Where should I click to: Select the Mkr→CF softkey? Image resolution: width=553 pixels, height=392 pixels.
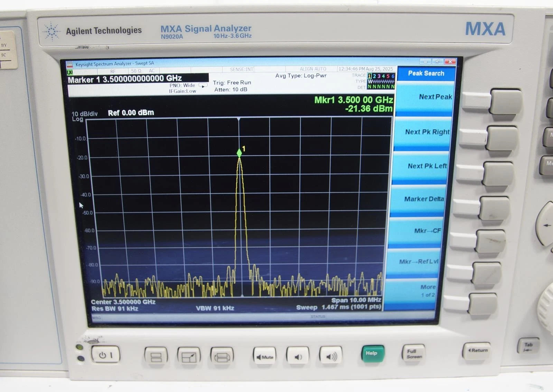(x=415, y=232)
